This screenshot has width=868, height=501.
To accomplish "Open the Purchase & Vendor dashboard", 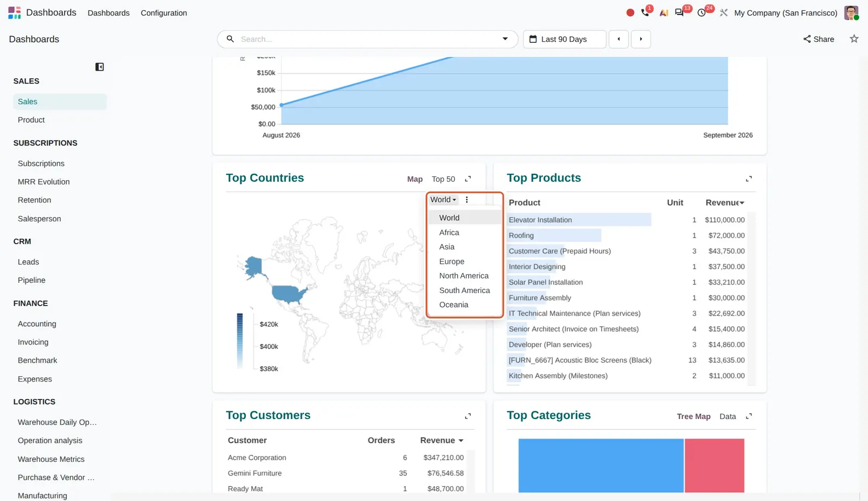I will pos(60,478).
